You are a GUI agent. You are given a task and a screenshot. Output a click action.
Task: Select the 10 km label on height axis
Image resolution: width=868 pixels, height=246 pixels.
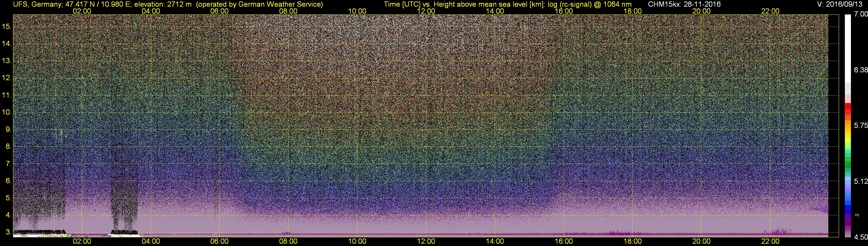[x=6, y=112]
